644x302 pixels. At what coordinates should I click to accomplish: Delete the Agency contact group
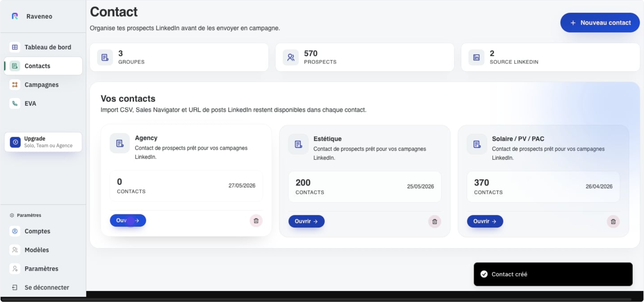tap(256, 221)
